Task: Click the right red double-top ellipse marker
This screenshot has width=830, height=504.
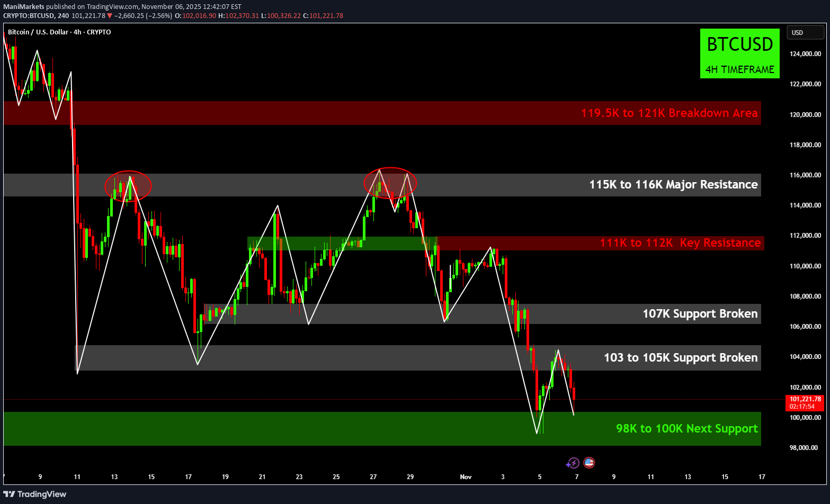Action: click(390, 183)
